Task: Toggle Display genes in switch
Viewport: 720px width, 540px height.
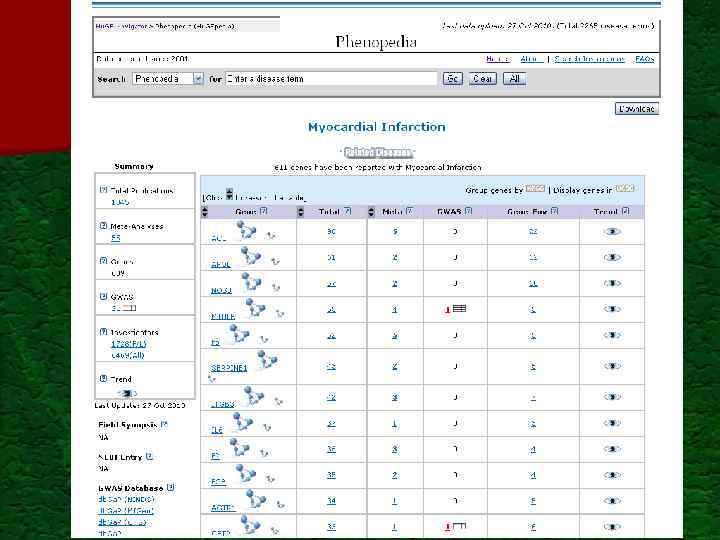Action: tap(624, 188)
